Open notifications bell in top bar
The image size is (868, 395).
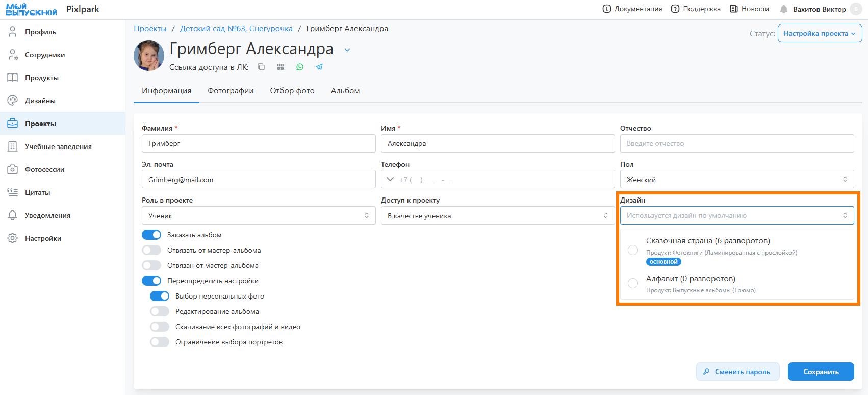(x=784, y=9)
